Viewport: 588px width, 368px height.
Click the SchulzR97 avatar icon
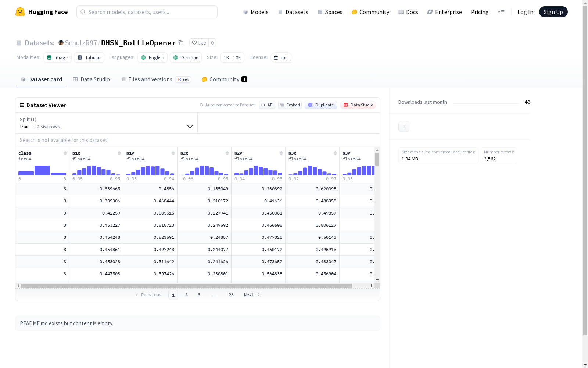pyautogui.click(x=61, y=43)
